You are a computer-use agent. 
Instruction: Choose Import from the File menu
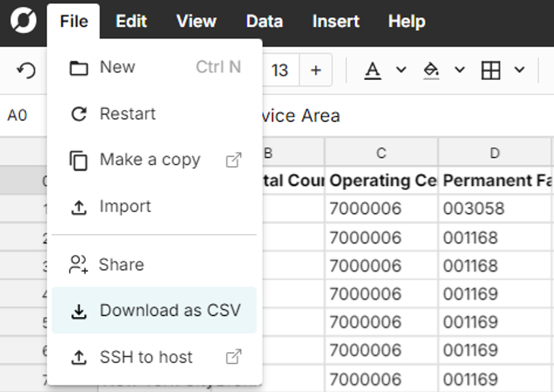point(154,207)
